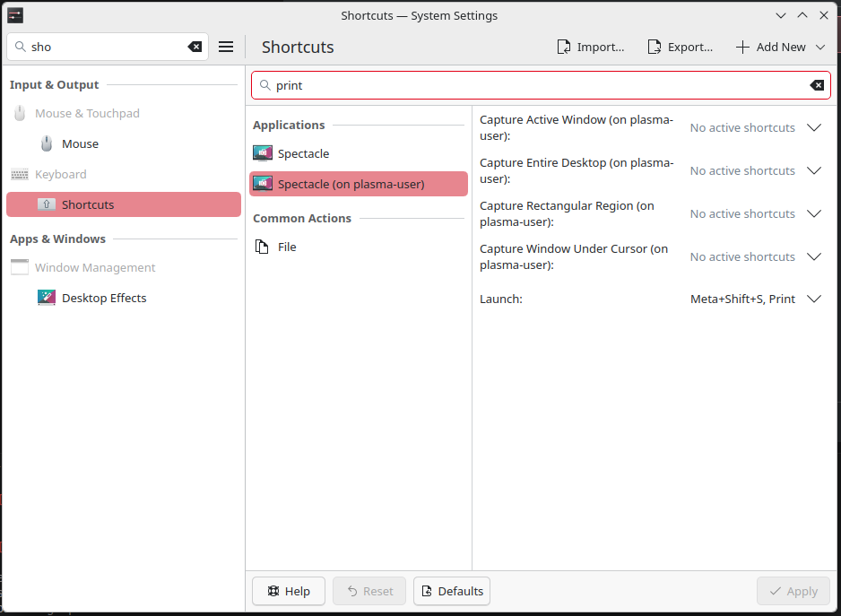Click the Spectacle application icon in list

pos(263,153)
